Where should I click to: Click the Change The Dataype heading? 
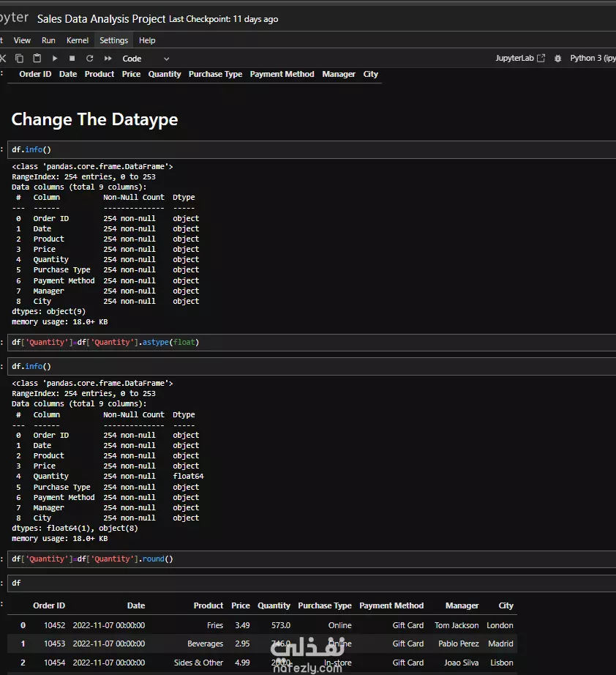pyautogui.click(x=94, y=119)
